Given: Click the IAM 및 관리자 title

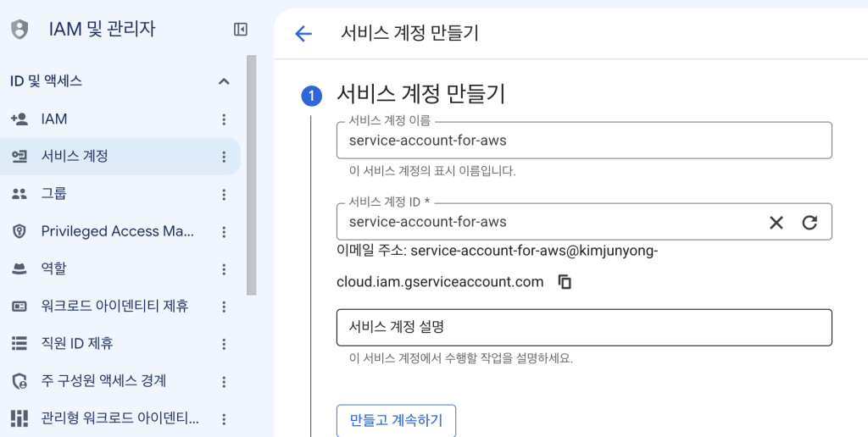Looking at the screenshot, I should (x=102, y=29).
